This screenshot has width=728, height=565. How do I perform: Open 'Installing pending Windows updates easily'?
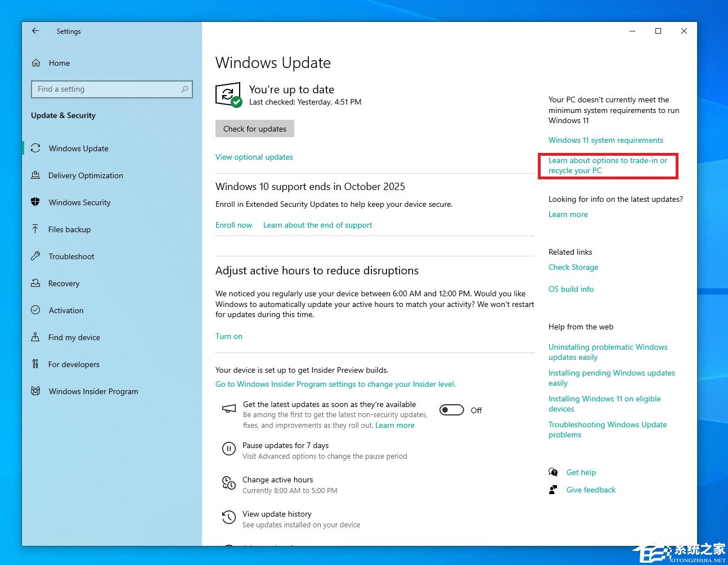tap(612, 378)
